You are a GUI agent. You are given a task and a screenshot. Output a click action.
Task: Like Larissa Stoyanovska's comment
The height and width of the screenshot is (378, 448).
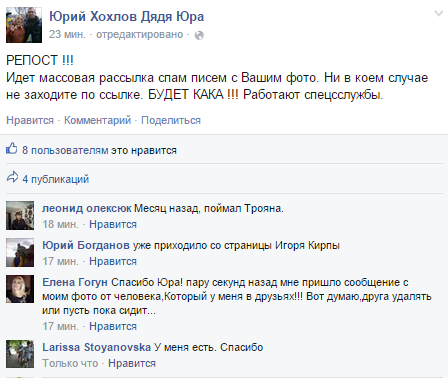[132, 363]
